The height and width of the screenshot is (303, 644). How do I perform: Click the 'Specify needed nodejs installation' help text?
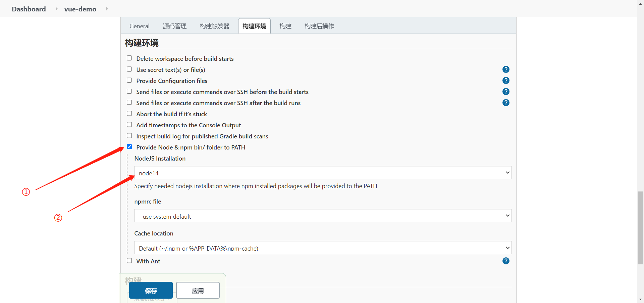pyautogui.click(x=256, y=186)
